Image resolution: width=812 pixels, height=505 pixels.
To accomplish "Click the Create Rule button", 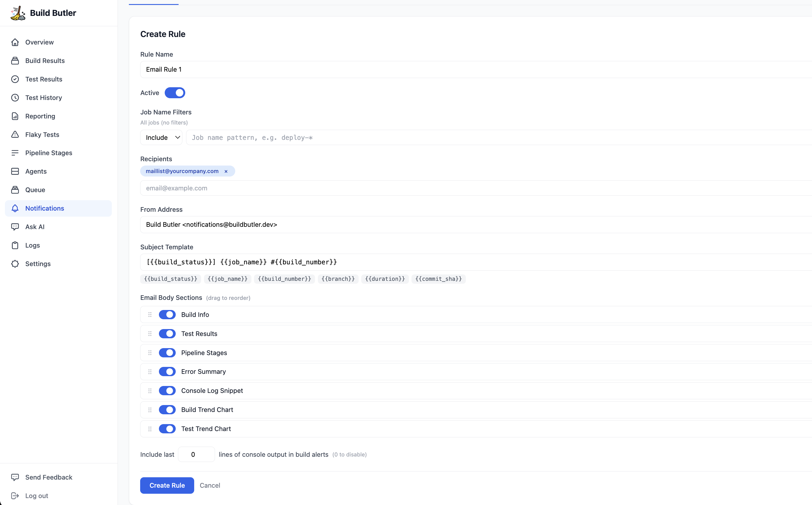I will tap(167, 485).
